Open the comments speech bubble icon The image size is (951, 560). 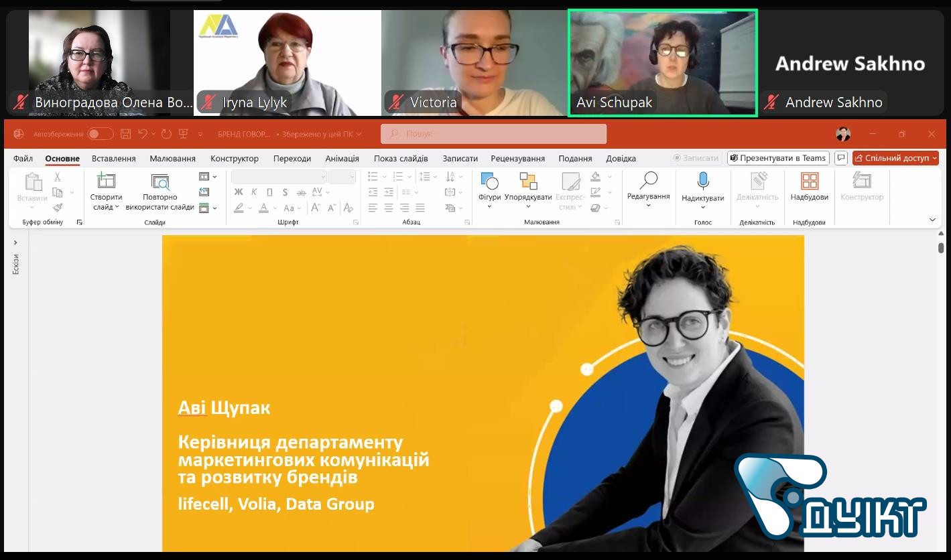[x=841, y=158]
